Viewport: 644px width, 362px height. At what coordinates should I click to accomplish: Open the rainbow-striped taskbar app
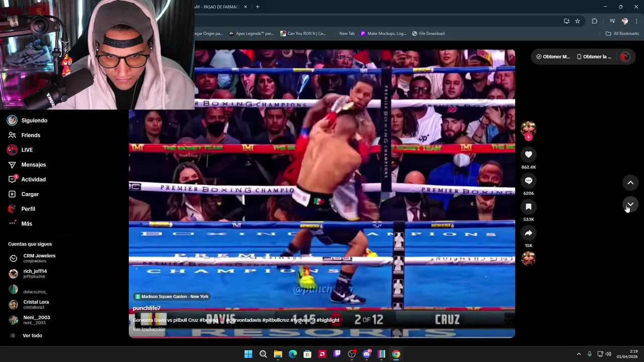(381, 354)
